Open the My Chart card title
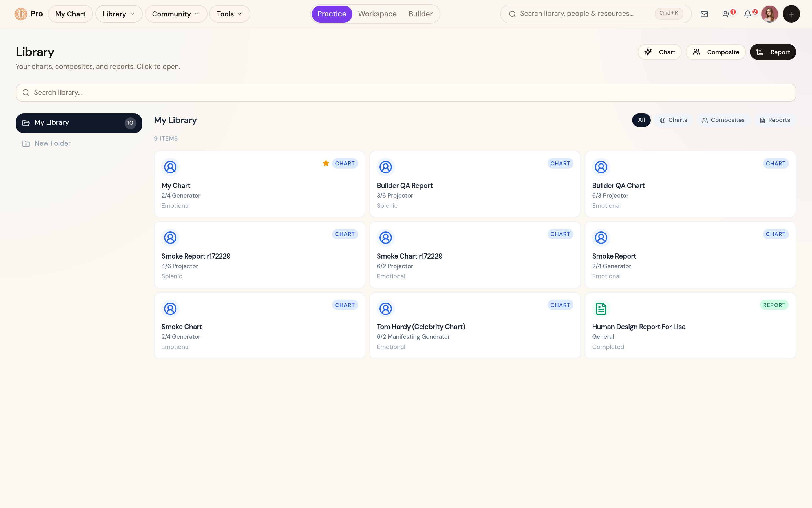Image resolution: width=812 pixels, height=508 pixels. click(175, 185)
